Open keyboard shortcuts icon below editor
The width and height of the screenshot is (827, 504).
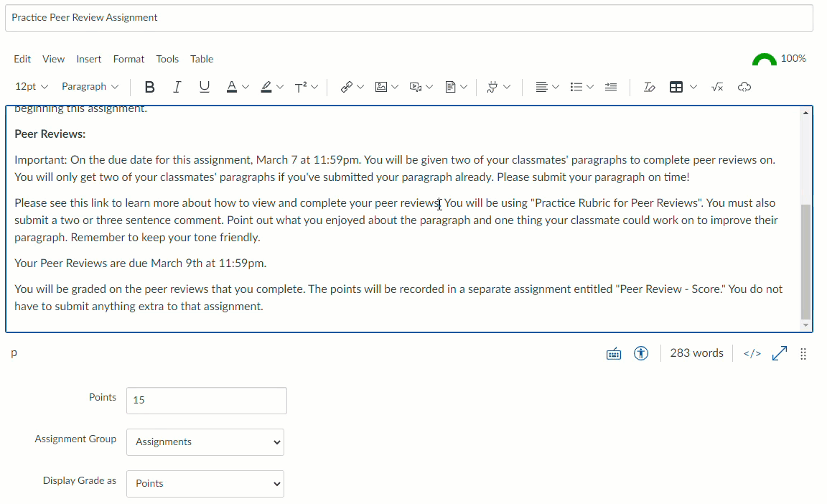614,354
